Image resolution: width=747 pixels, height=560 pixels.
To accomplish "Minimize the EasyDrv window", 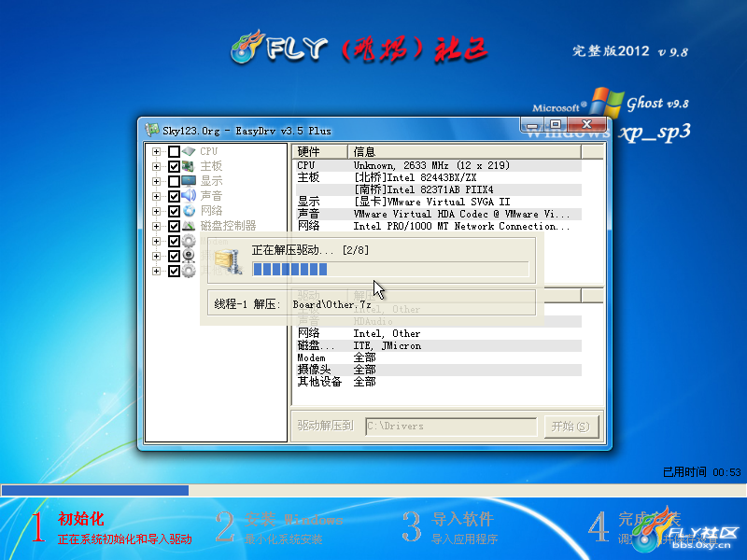I will coord(532,124).
